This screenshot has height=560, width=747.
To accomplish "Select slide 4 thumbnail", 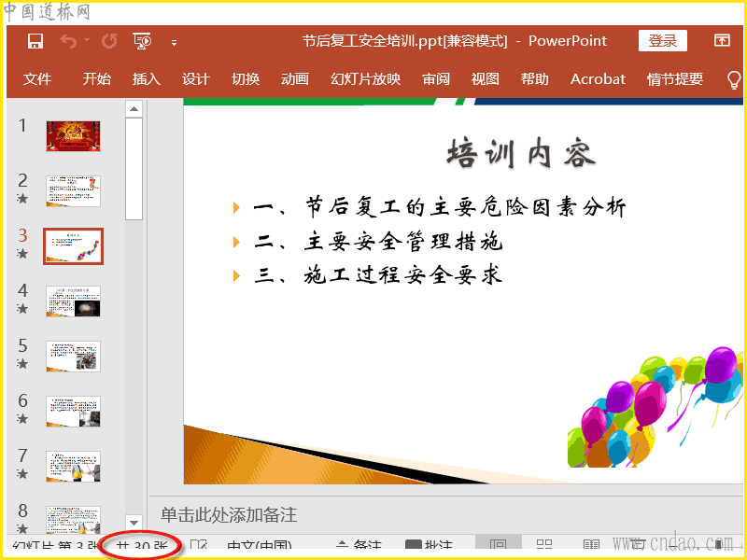I will 73,301.
